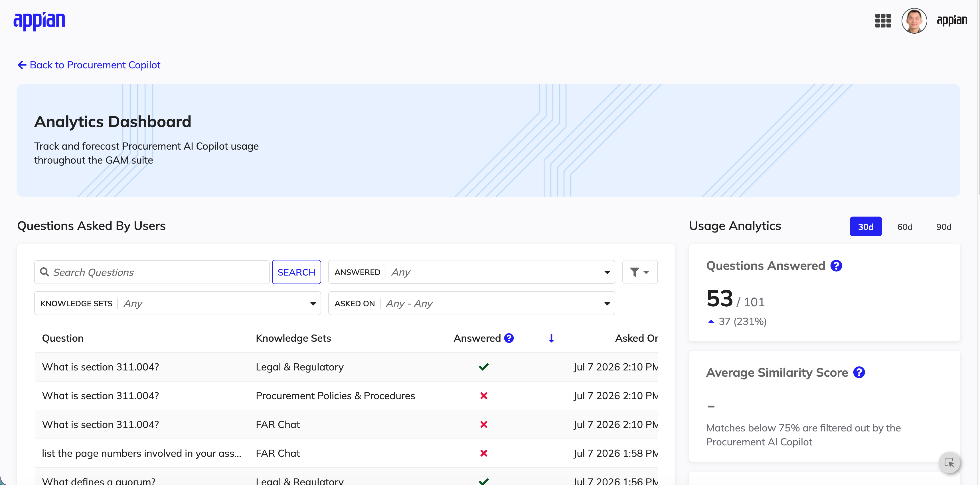This screenshot has width=980, height=485.
Task: Show help for Answered column
Action: [x=509, y=338]
